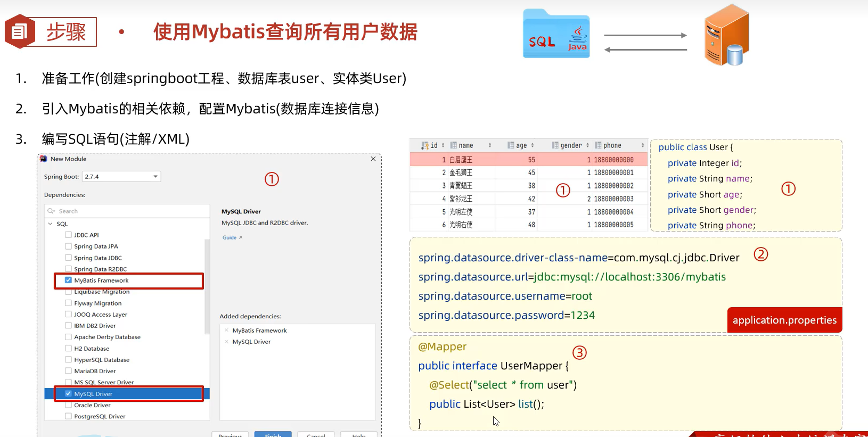Toggle sort arrows on gender column
868x437 pixels.
pos(588,145)
